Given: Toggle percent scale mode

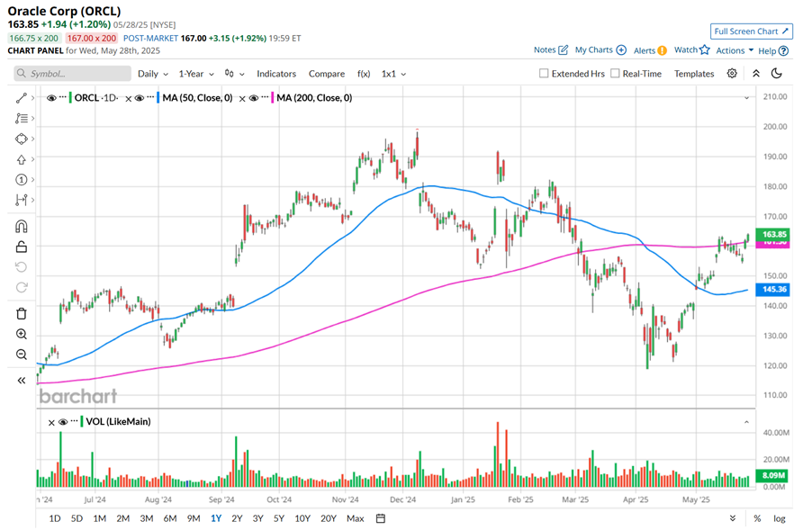Looking at the screenshot, I should pyautogui.click(x=757, y=518).
